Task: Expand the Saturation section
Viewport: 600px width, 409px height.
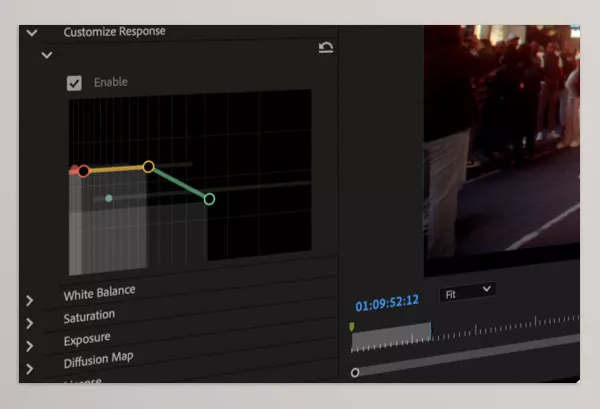Action: point(30,324)
